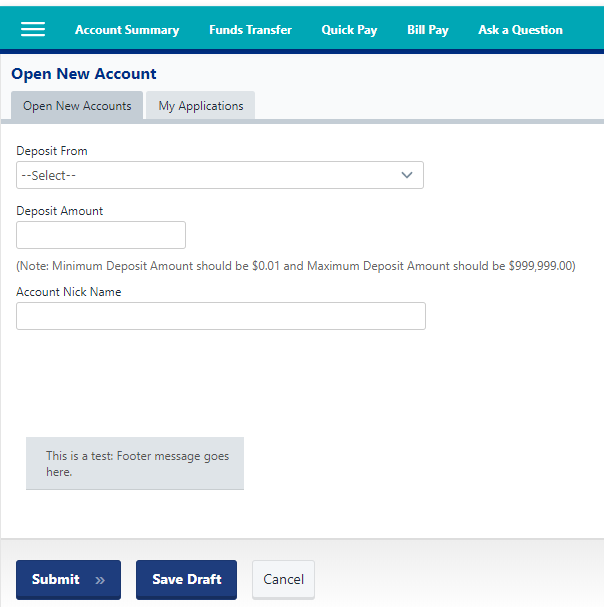Viewport: 604px width, 607px height.
Task: Select Quick Pay in the top menu
Action: tap(349, 30)
